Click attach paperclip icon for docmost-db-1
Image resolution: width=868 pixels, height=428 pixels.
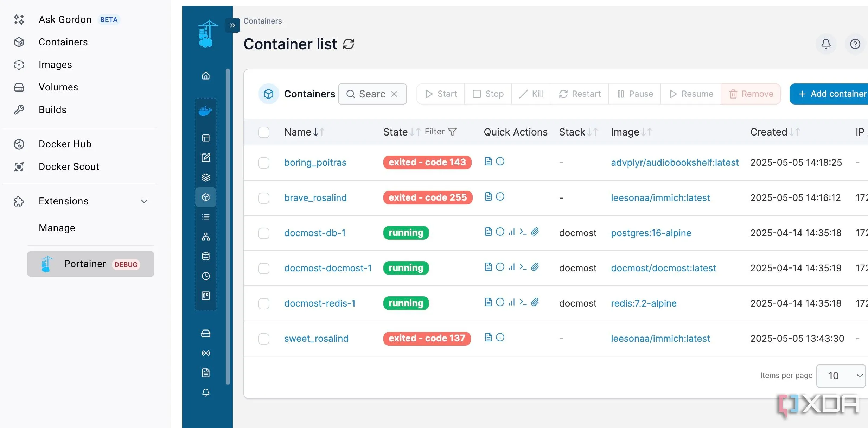pyautogui.click(x=535, y=232)
